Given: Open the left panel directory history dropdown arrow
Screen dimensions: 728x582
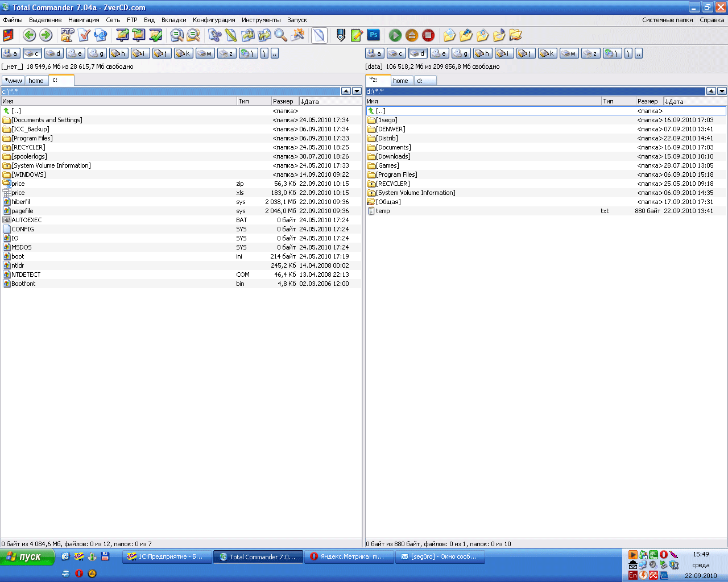Looking at the screenshot, I should [357, 91].
